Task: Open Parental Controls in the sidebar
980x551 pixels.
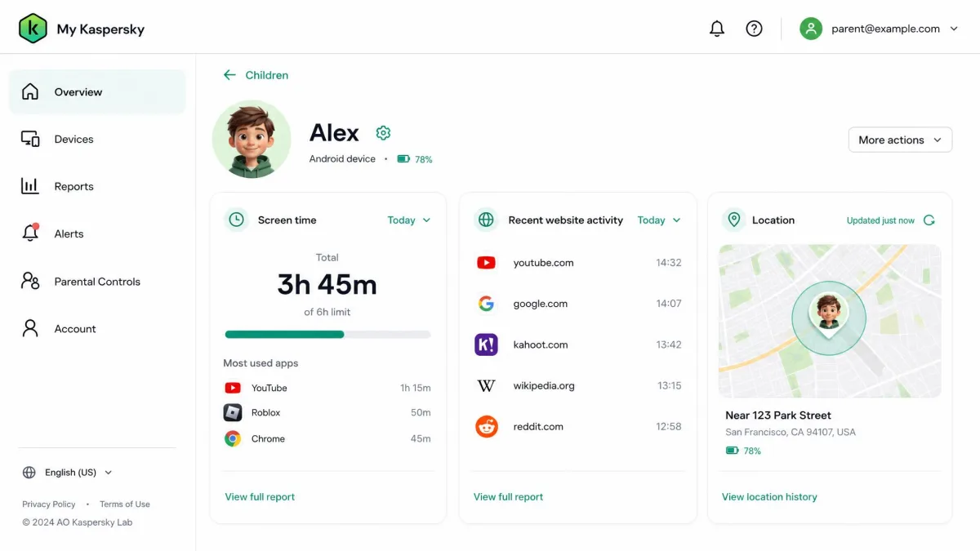Action: (x=97, y=282)
